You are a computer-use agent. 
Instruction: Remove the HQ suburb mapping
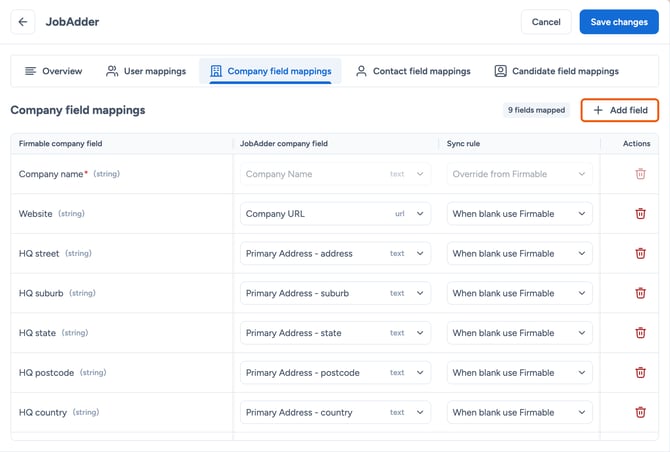pos(640,293)
